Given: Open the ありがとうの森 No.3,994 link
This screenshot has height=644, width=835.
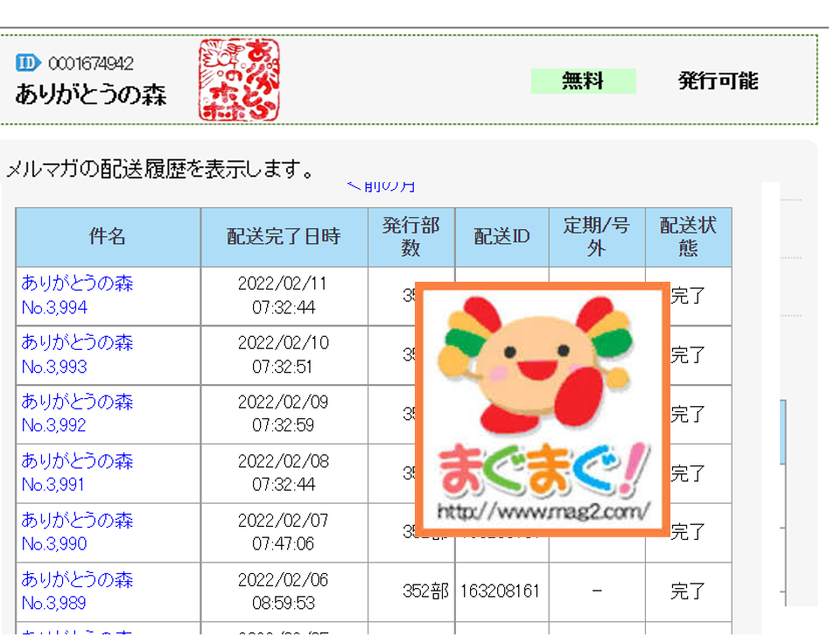Looking at the screenshot, I should pos(77,296).
